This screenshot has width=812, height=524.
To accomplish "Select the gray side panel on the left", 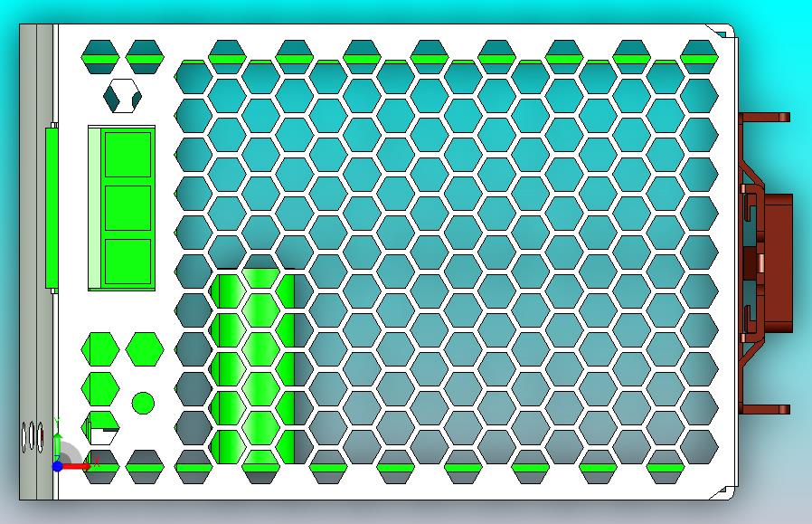I will pyautogui.click(x=36, y=262).
